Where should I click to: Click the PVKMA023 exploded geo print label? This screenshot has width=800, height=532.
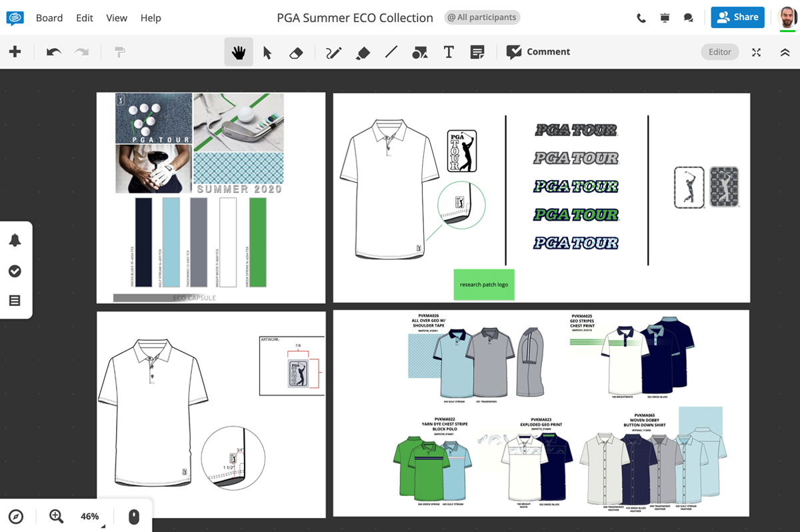541,423
